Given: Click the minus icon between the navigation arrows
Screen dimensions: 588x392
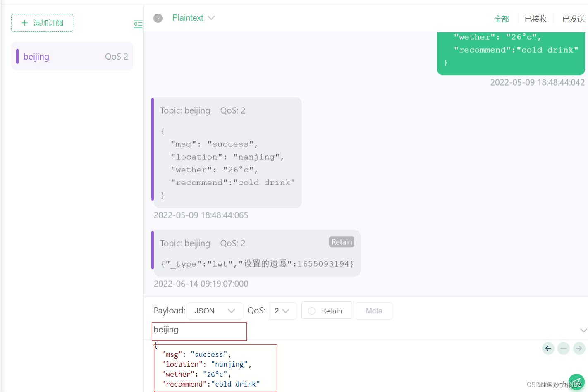Looking at the screenshot, I should (563, 348).
